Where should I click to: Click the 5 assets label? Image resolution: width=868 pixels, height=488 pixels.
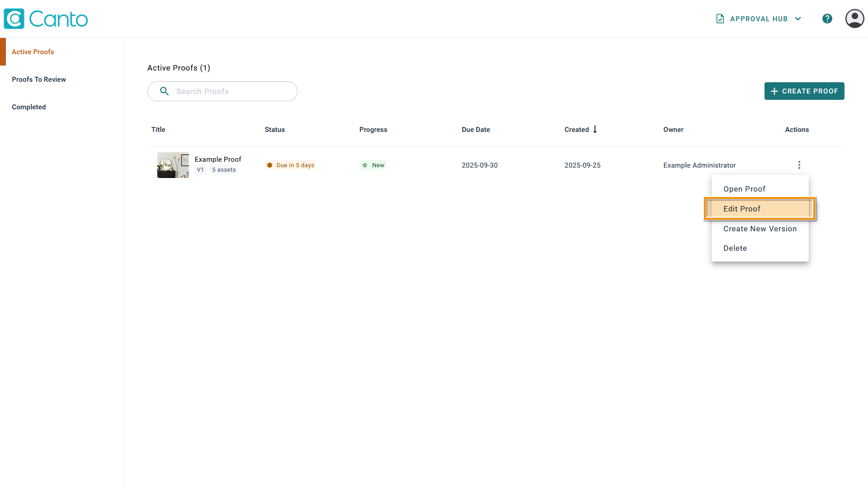(x=224, y=169)
